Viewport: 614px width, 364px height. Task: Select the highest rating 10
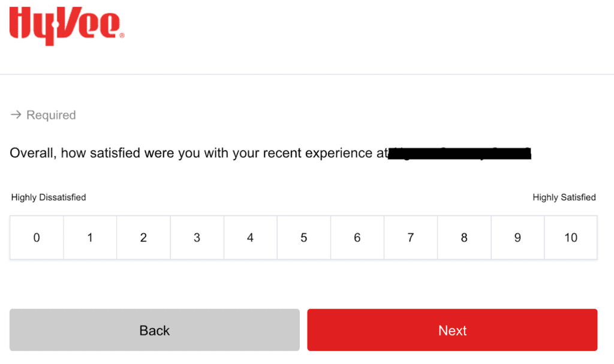571,238
